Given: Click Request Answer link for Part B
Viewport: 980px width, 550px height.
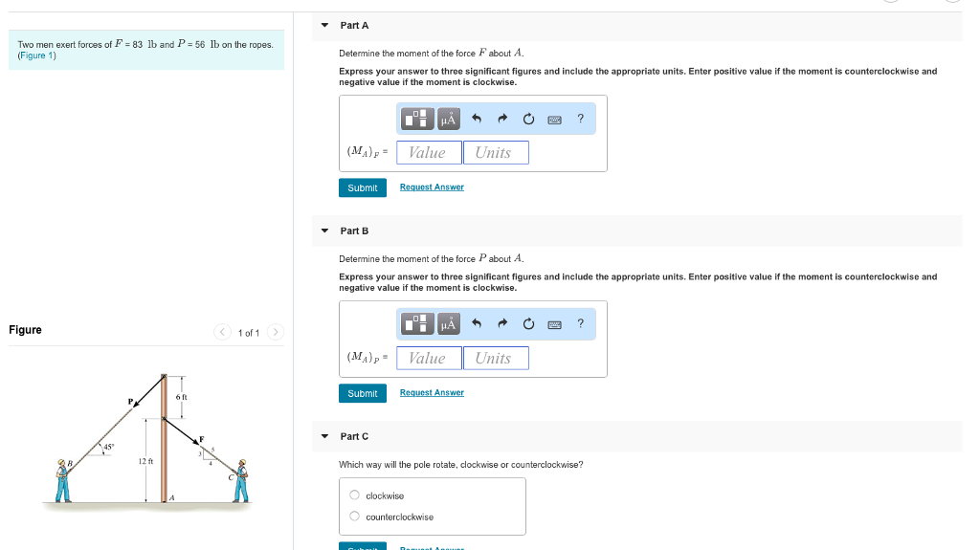Looking at the screenshot, I should tap(432, 392).
